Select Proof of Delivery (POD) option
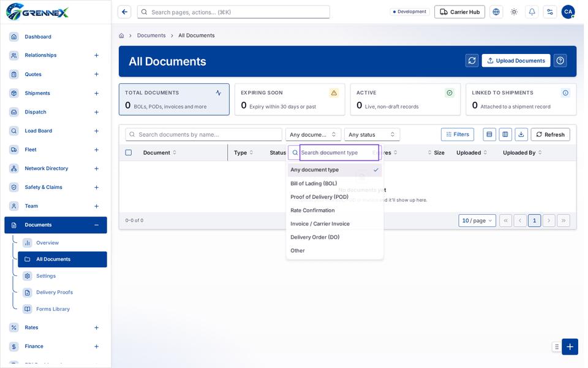The height and width of the screenshot is (368, 588). [334, 197]
